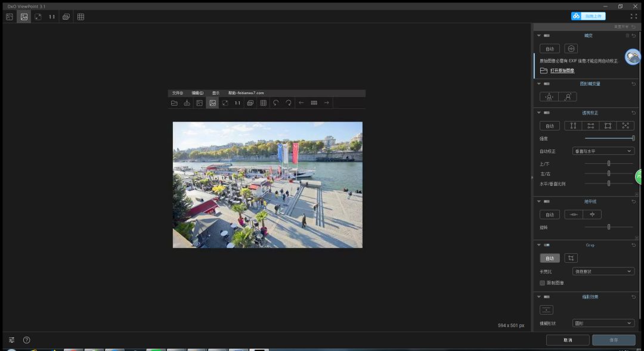This screenshot has height=351, width=644.
Task: Show the grid overlay from the floating toolbar
Action: coord(263,102)
